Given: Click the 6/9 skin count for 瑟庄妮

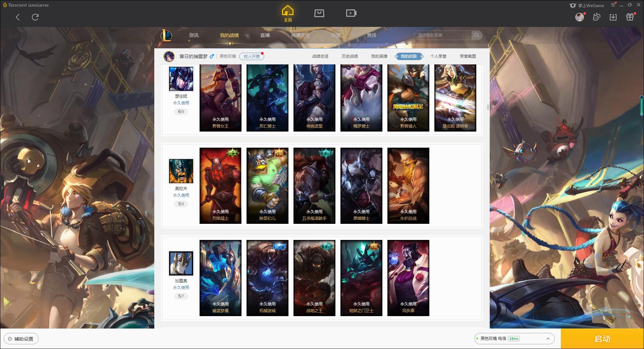Looking at the screenshot, I should point(181,112).
